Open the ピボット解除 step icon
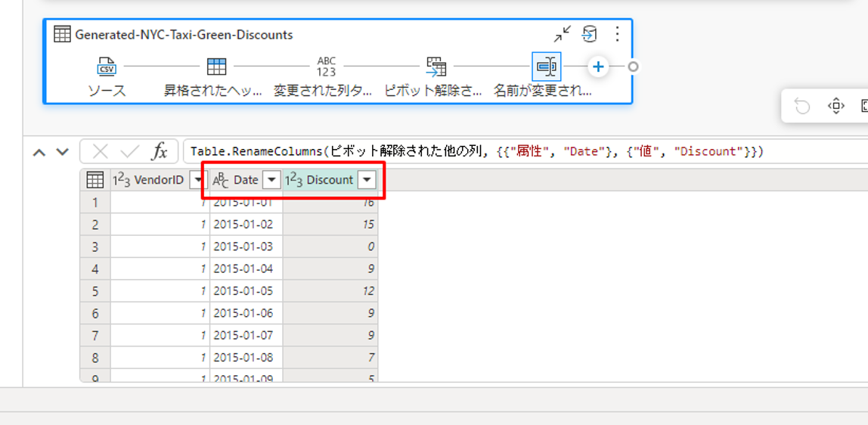The height and width of the screenshot is (425, 868). click(436, 67)
